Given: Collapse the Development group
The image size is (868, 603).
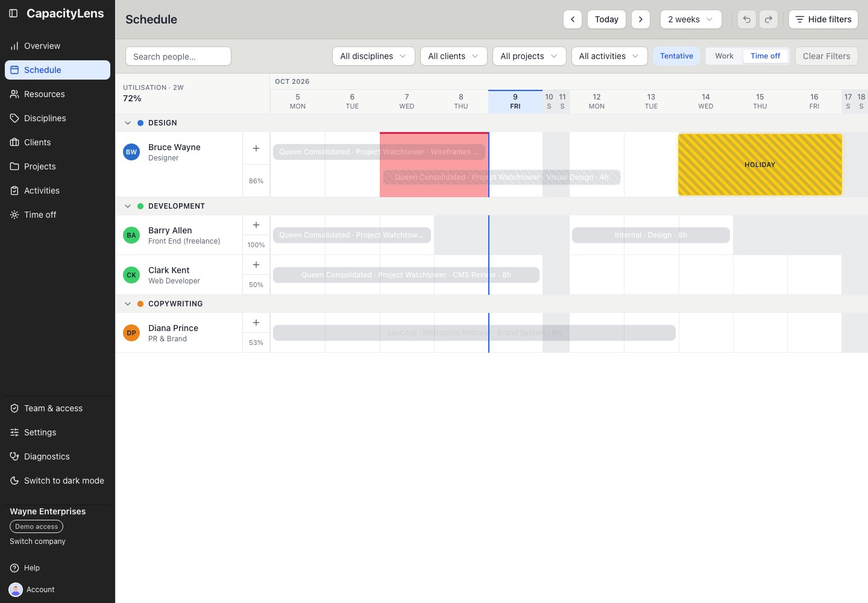Looking at the screenshot, I should tap(128, 206).
